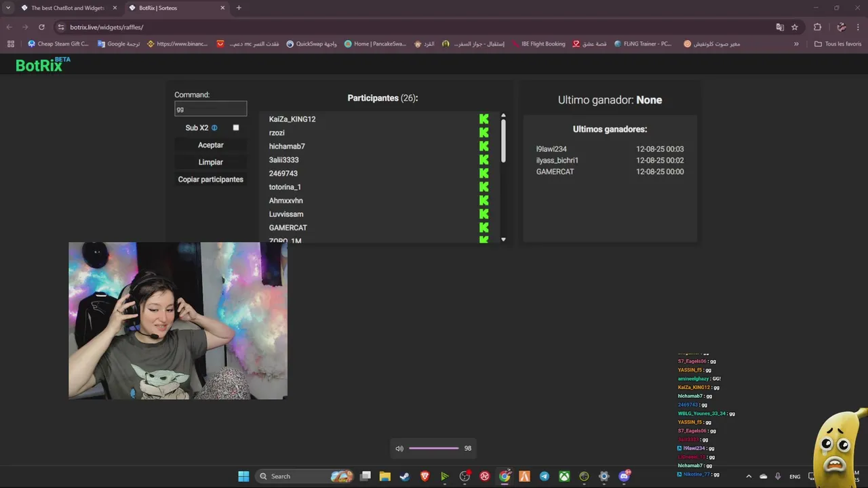
Task: Bookmark this page with the star icon
Action: coord(795,27)
